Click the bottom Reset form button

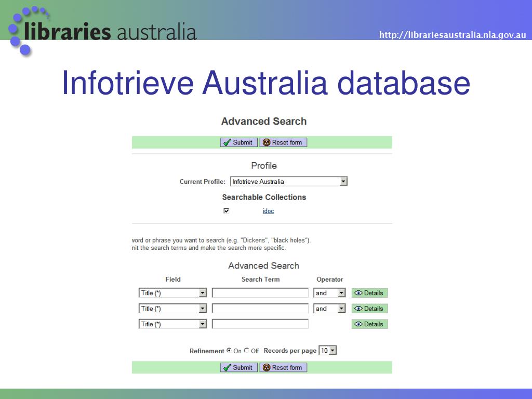coord(283,367)
